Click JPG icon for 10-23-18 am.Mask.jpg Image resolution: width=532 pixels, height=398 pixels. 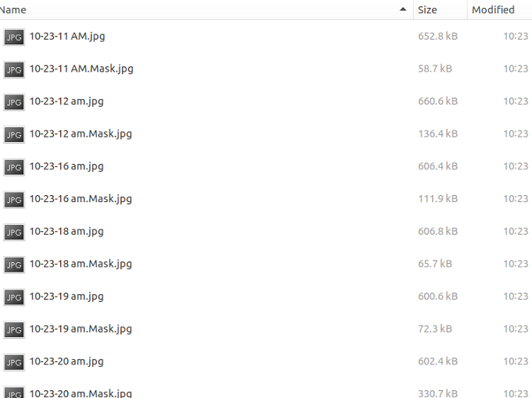(14, 265)
